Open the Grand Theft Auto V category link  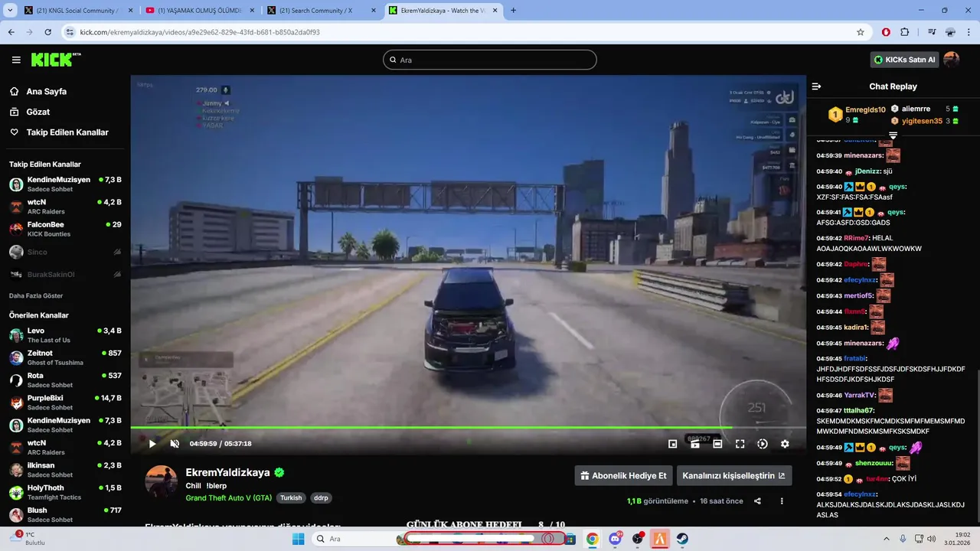[228, 497]
